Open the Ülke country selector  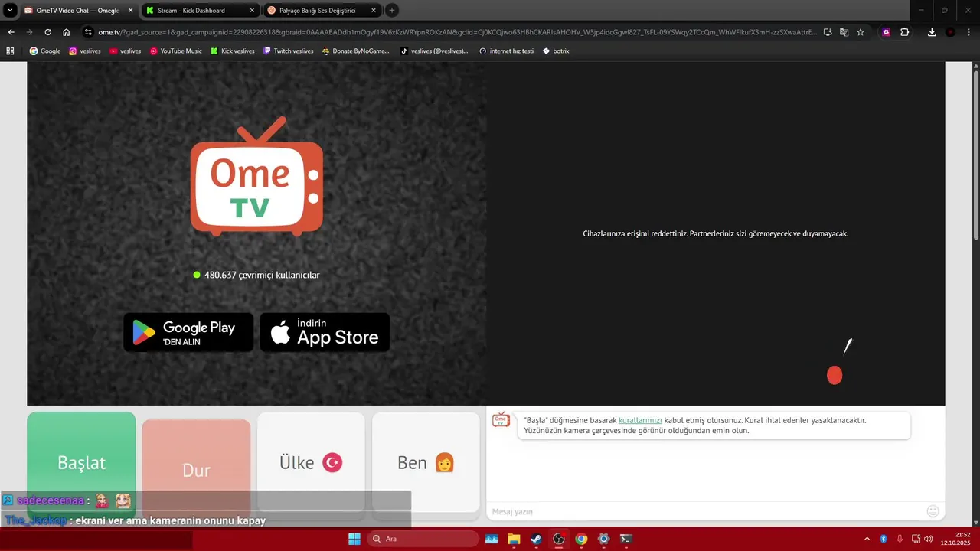pos(311,463)
